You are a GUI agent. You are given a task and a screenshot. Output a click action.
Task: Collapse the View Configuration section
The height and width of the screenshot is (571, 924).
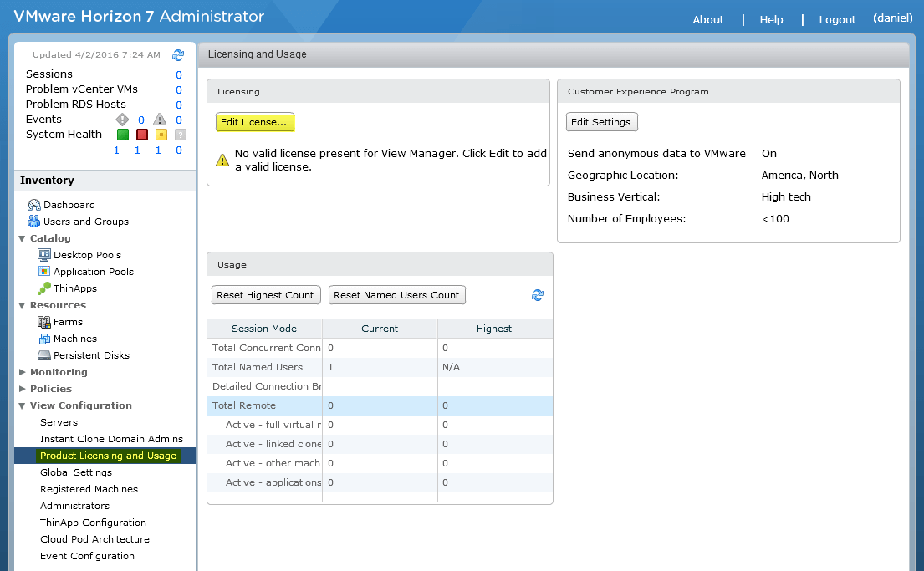coord(22,405)
